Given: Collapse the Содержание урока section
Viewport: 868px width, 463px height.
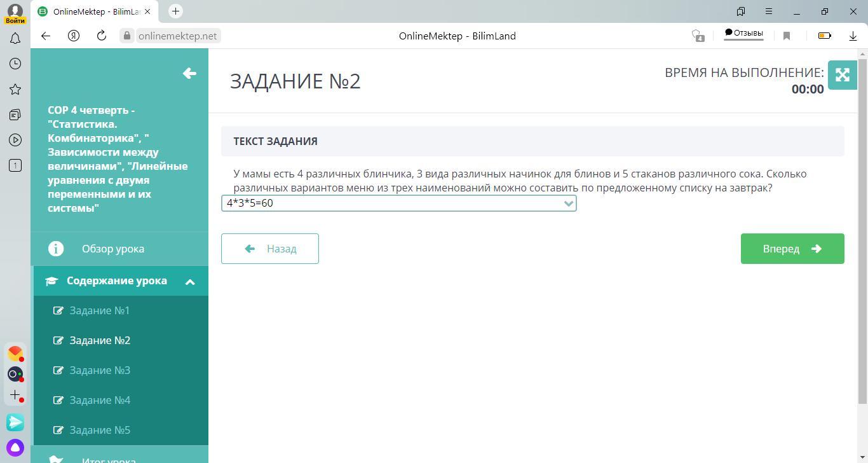Looking at the screenshot, I should pyautogui.click(x=189, y=282).
